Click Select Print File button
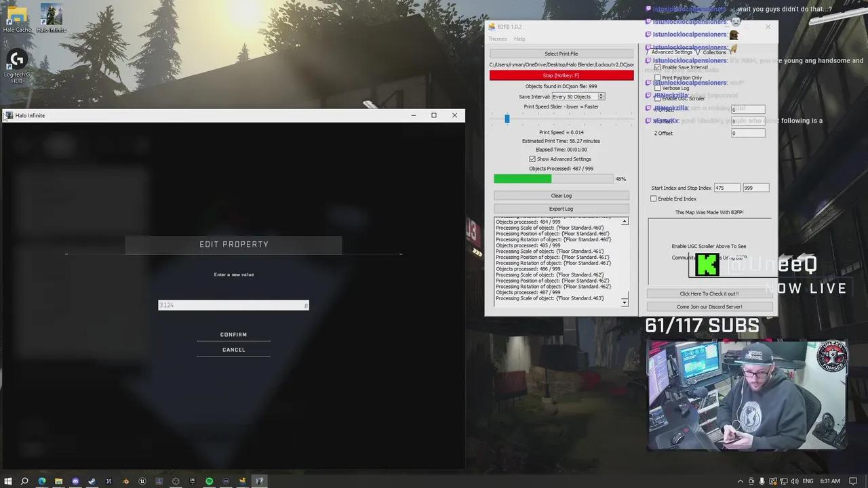 (x=561, y=54)
